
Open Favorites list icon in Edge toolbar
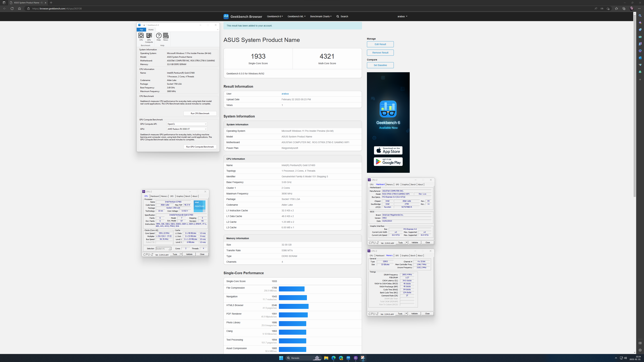[x=616, y=9]
